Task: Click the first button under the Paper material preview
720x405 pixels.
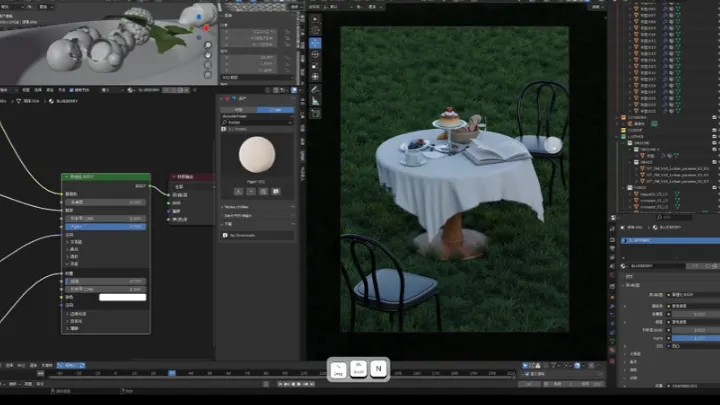Action: click(238, 191)
